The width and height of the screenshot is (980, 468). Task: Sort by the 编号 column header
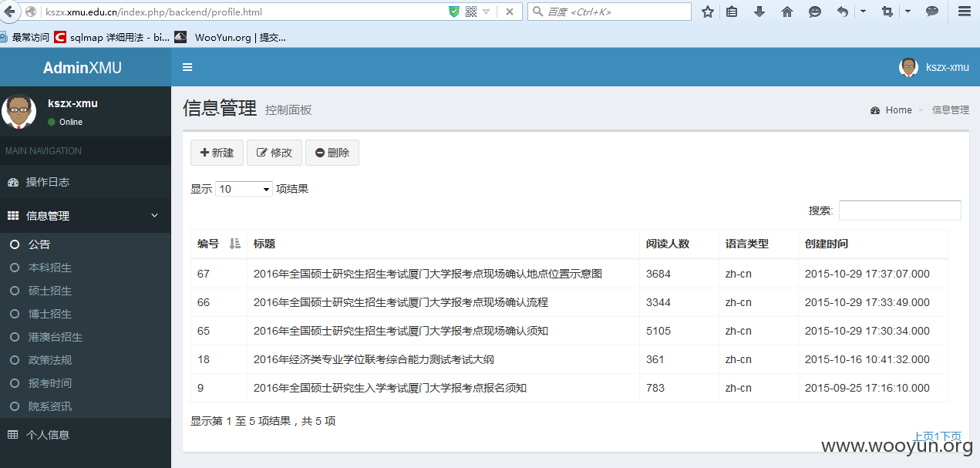click(219, 244)
